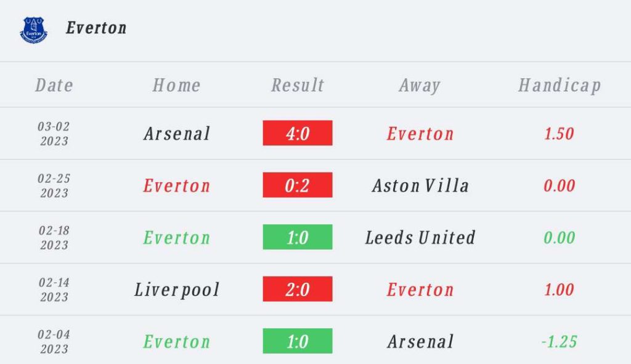Select Arsenal as home team on 03-02
This screenshot has height=364, width=631.
[177, 134]
